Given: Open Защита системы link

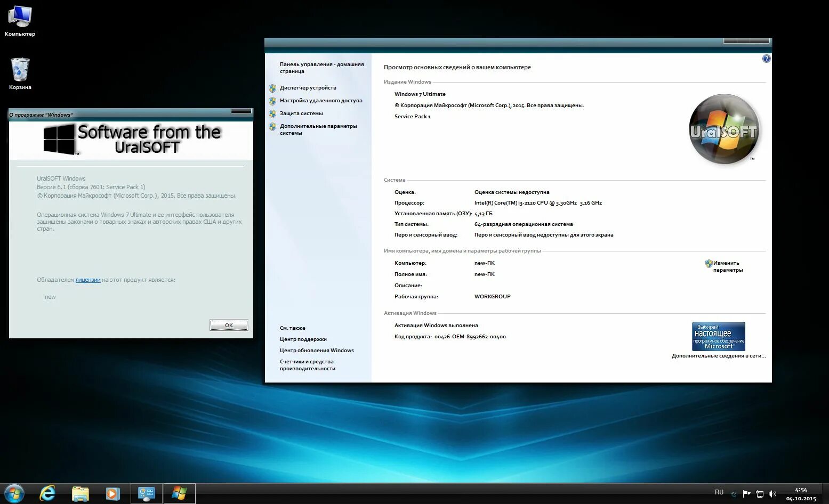Looking at the screenshot, I should 301,113.
